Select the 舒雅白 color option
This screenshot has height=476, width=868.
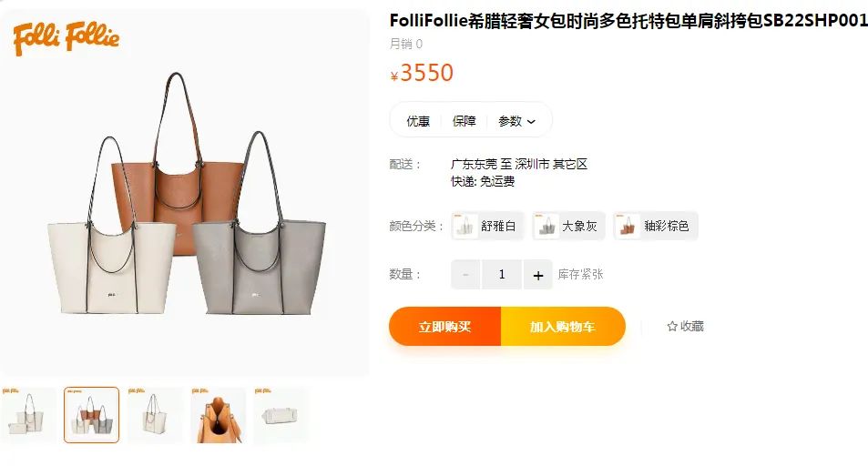(x=487, y=226)
